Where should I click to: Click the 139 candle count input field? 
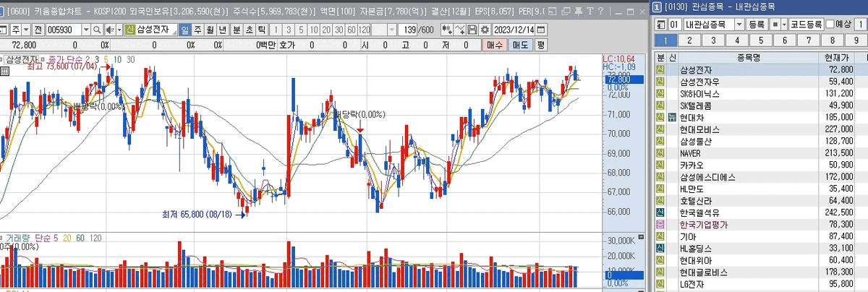pyautogui.click(x=409, y=30)
